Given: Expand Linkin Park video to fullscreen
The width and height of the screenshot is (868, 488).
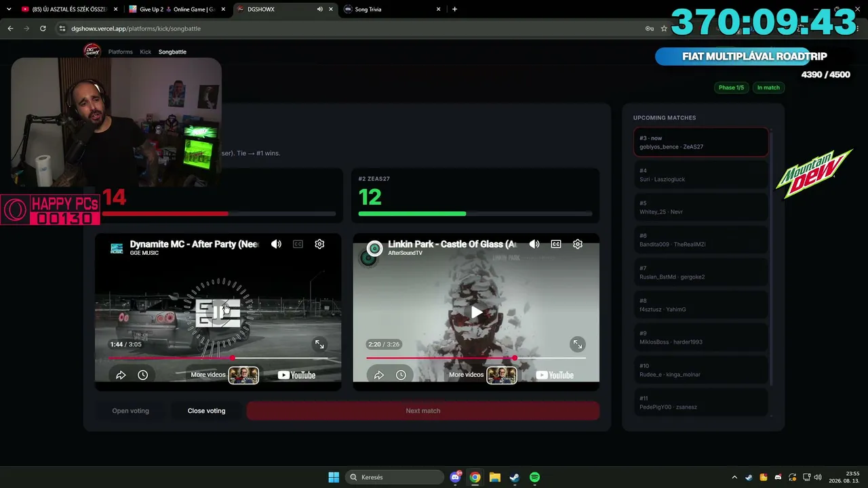Looking at the screenshot, I should (578, 344).
